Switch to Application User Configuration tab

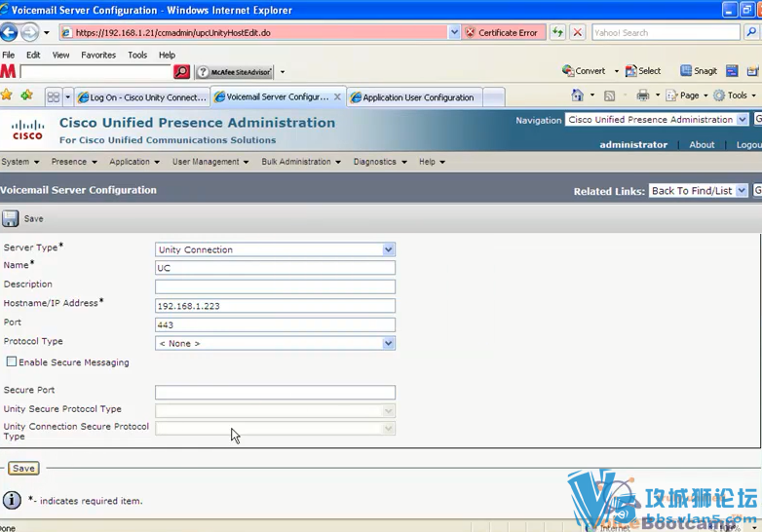pyautogui.click(x=414, y=97)
